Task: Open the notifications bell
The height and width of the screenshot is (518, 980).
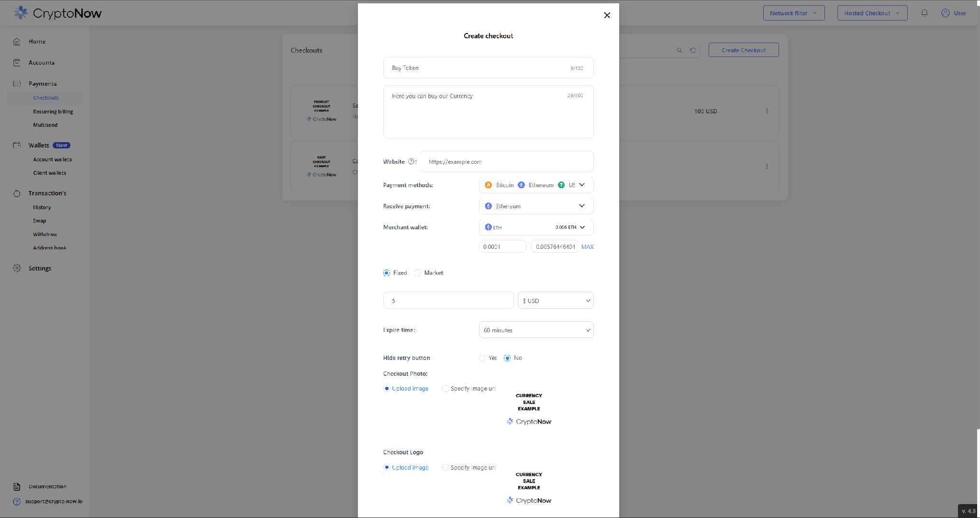Action: pos(924,13)
